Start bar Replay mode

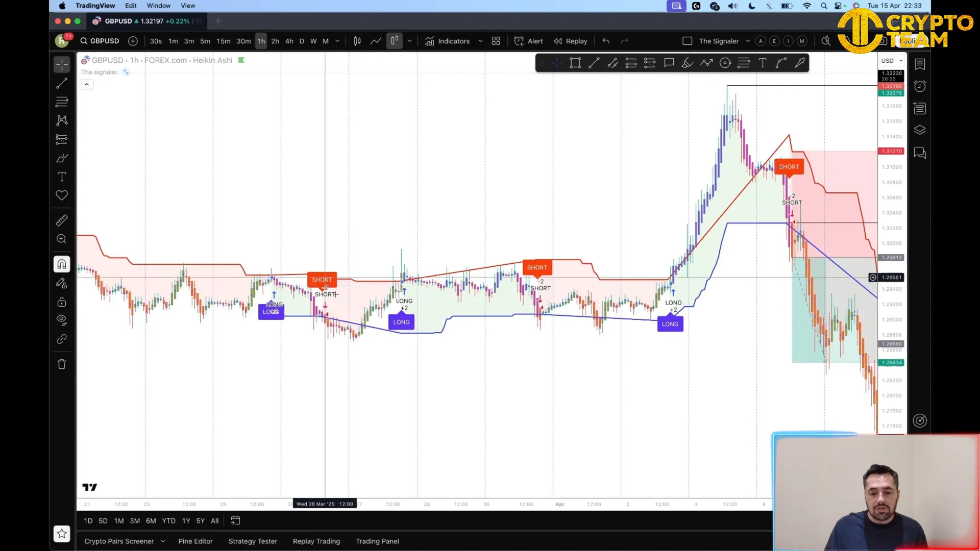571,41
